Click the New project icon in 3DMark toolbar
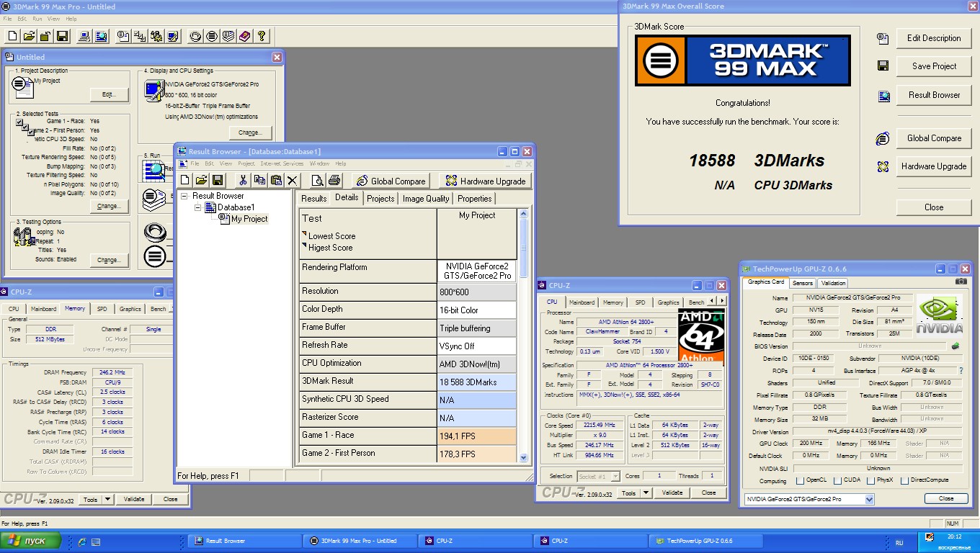The height and width of the screenshot is (553, 980). [12, 35]
